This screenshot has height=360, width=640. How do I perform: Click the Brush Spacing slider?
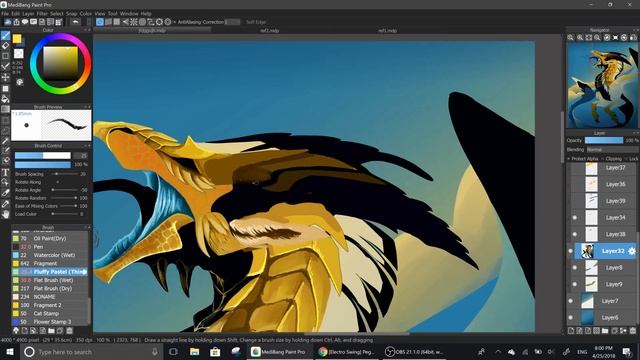[x=65, y=174]
